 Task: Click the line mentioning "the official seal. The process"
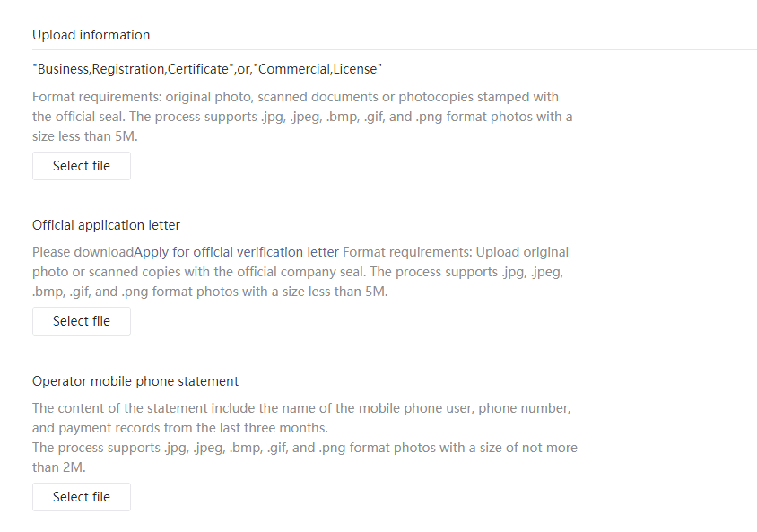click(x=302, y=117)
